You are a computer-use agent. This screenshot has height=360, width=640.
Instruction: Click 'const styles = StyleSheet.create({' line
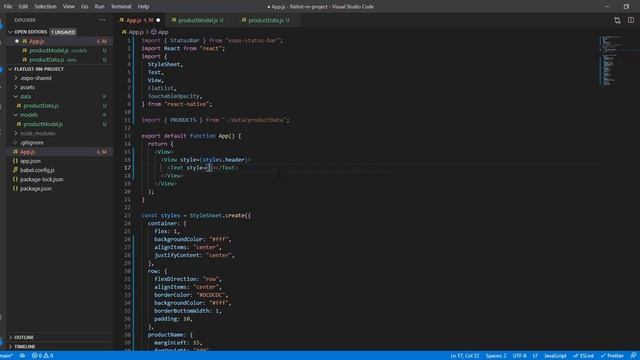(x=196, y=216)
